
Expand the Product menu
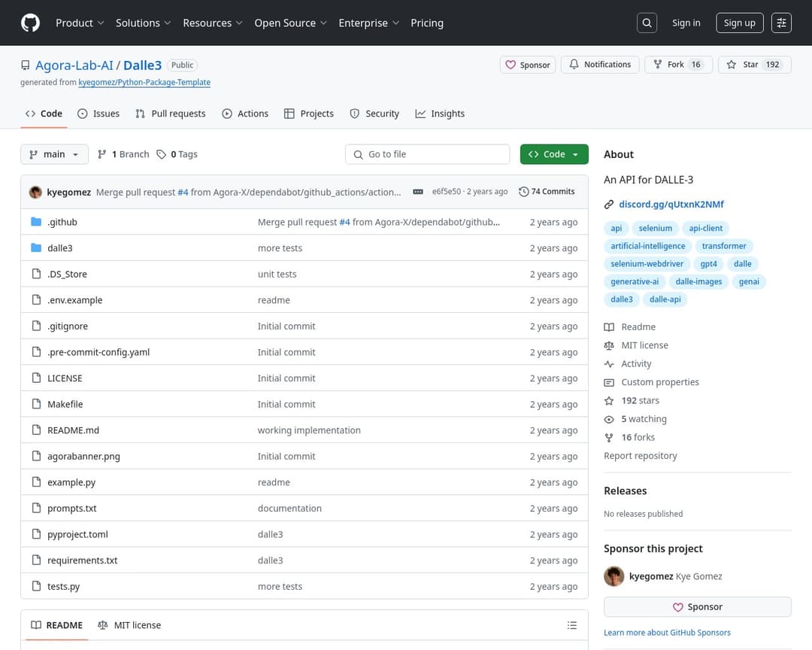coord(80,23)
